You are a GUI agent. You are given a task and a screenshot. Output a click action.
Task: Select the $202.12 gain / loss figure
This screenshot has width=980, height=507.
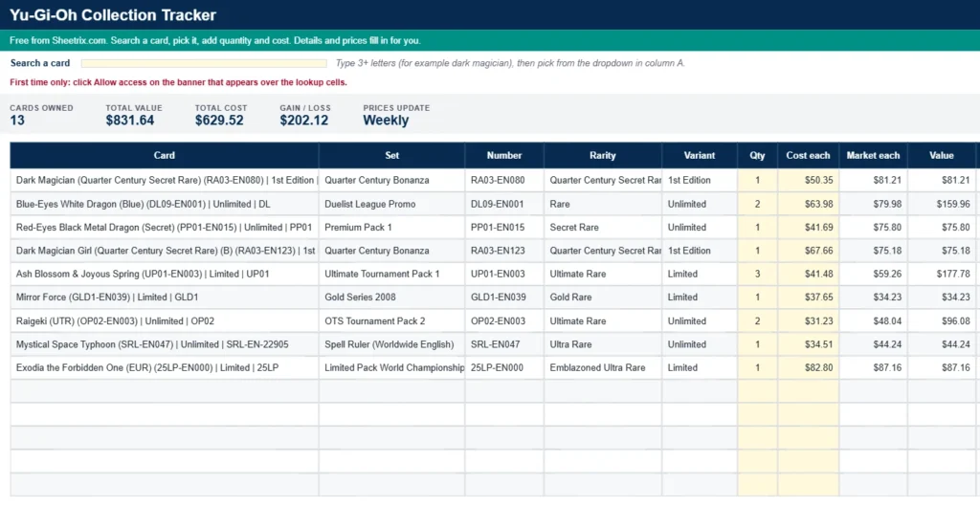coord(304,121)
